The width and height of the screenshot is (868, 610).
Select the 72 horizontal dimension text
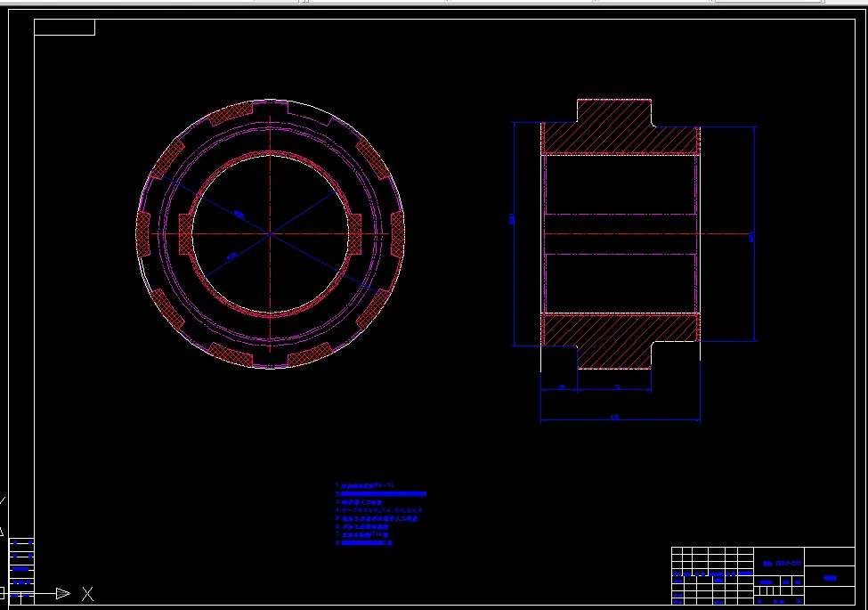pos(617,386)
